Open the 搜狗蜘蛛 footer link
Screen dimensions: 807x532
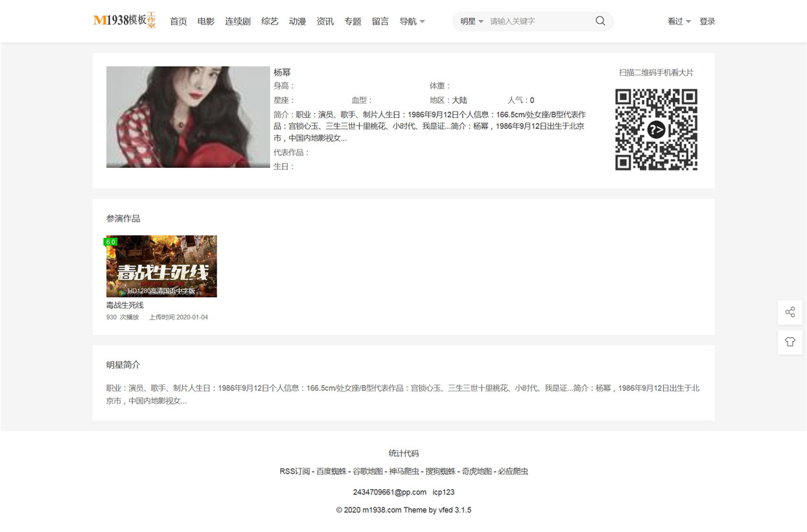coord(441,472)
